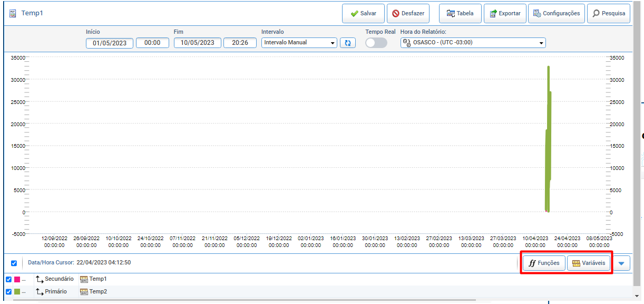Click the Primário axis icon
The width and height of the screenshot is (644, 304).
pos(40,292)
